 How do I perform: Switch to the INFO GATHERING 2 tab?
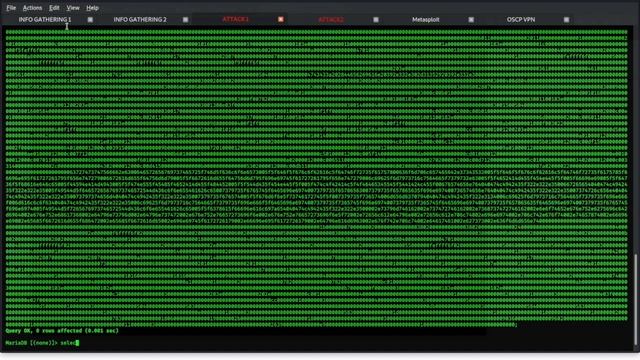pos(140,19)
